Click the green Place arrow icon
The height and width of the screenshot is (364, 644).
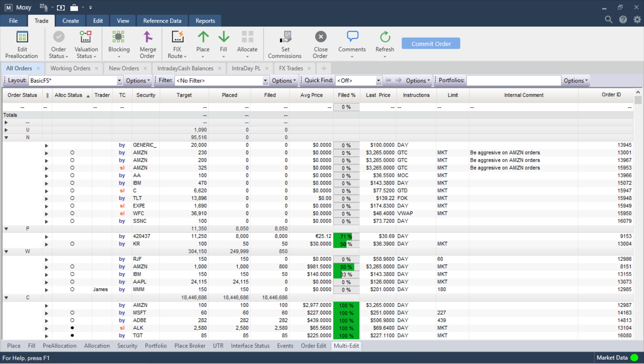coord(203,37)
